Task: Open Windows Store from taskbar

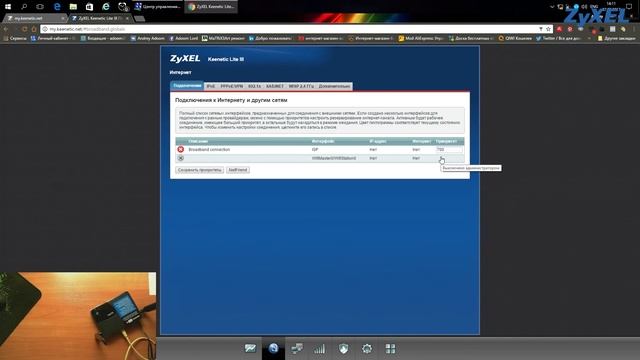Action: 89,7
